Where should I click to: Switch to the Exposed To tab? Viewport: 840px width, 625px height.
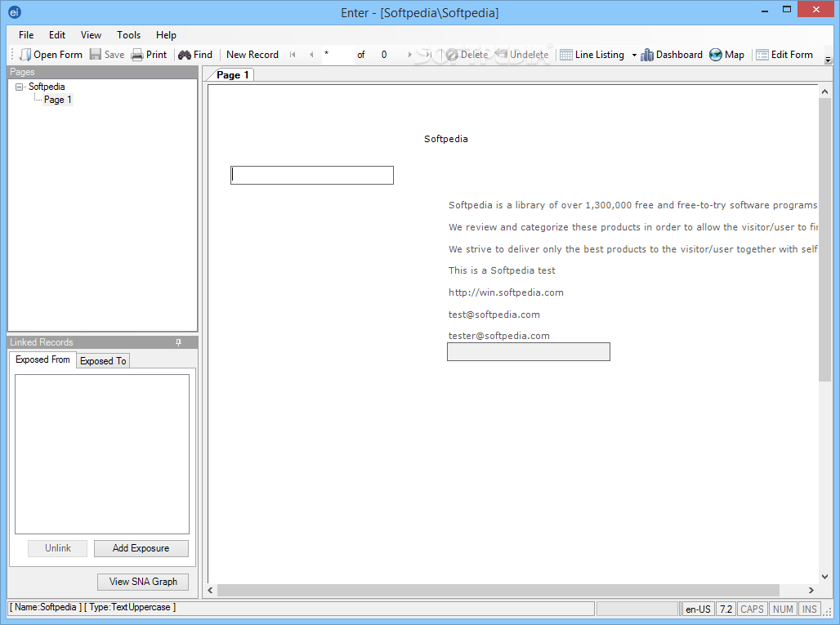pos(103,361)
